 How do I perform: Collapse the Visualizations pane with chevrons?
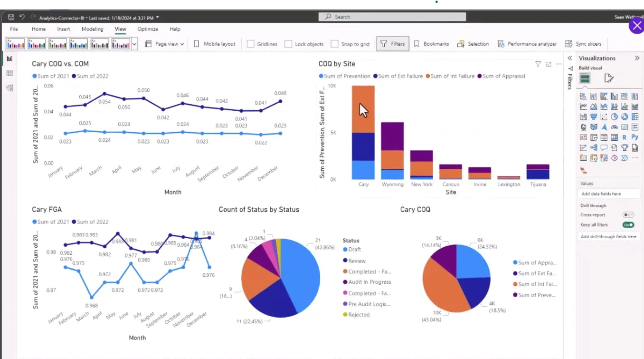point(637,58)
